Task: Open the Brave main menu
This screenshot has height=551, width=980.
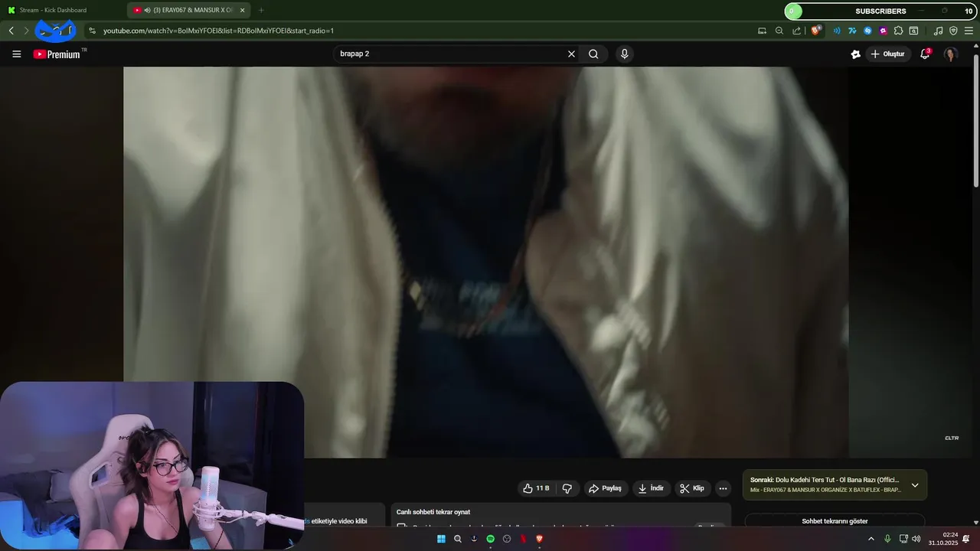Action: click(x=969, y=31)
